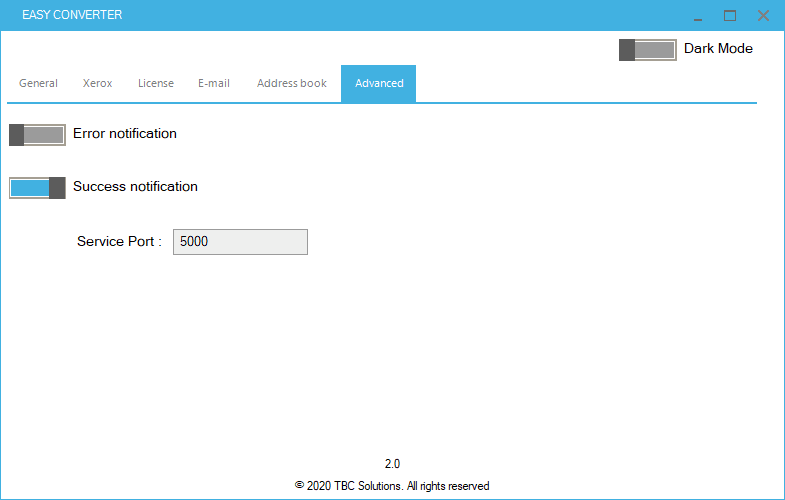Maximize the Easy Converter window
The width and height of the screenshot is (785, 500).
pos(730,16)
